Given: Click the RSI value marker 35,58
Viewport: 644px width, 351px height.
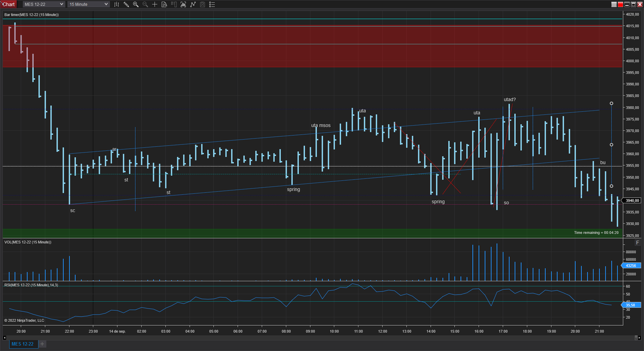Looking at the screenshot, I should pyautogui.click(x=631, y=305).
